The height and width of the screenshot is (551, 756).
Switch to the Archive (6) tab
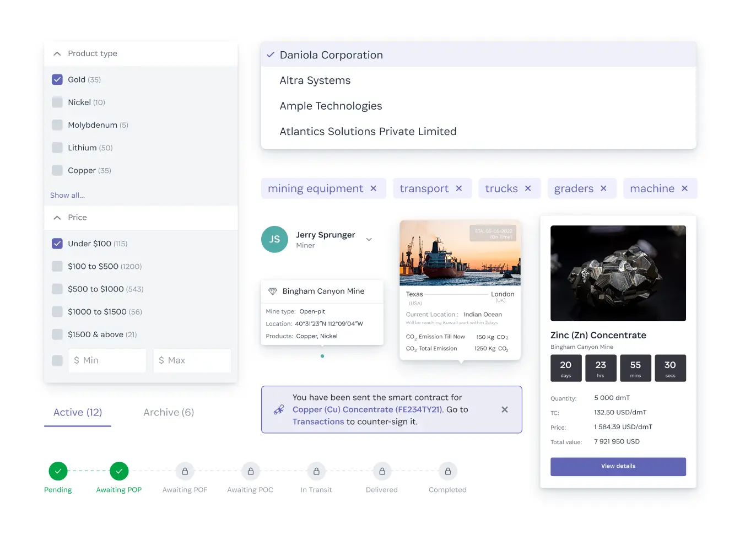169,412
